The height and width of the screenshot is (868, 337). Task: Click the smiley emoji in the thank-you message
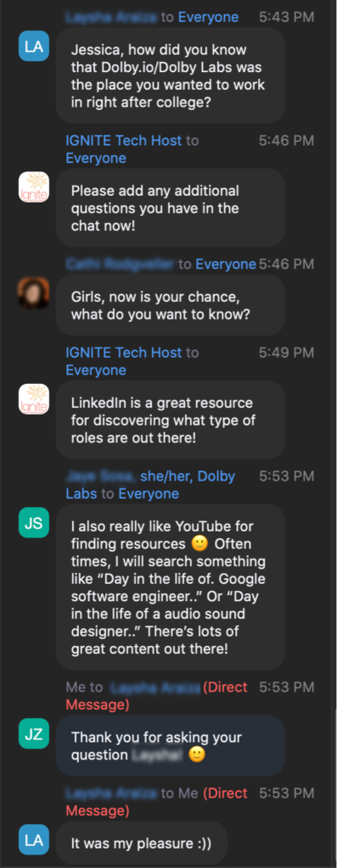[x=196, y=754]
